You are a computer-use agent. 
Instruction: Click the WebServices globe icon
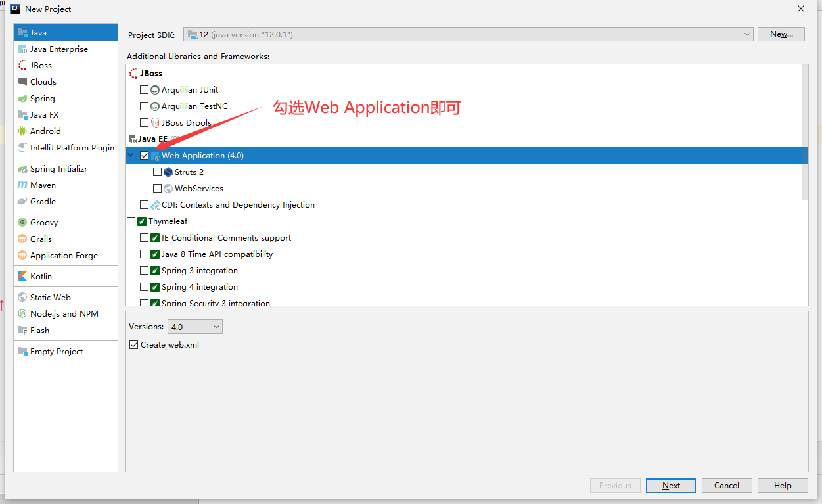point(168,189)
